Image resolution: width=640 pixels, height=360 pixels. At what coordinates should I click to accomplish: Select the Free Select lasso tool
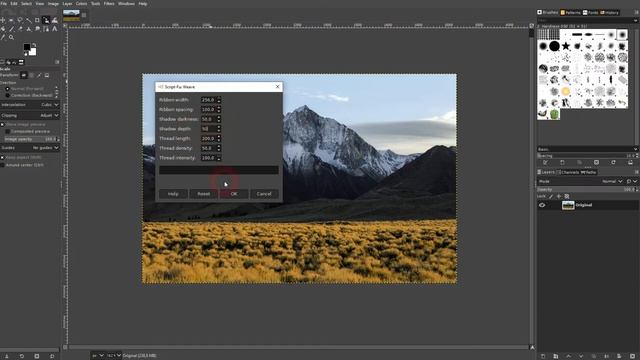coord(20,20)
